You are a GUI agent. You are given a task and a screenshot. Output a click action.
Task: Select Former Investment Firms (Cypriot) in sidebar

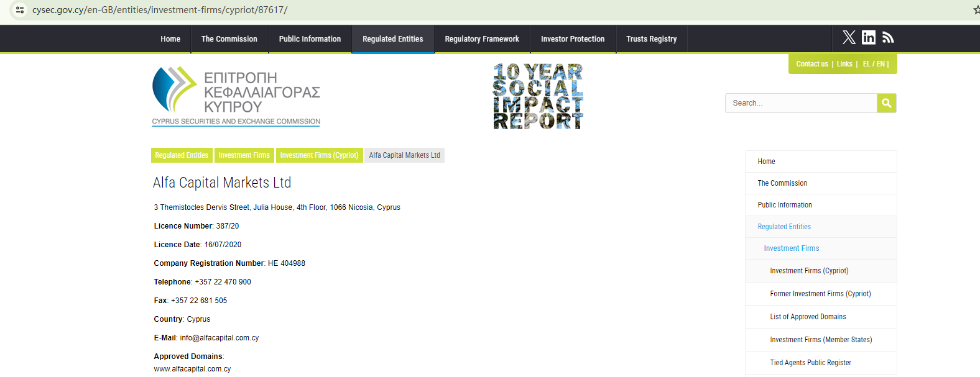pos(820,294)
